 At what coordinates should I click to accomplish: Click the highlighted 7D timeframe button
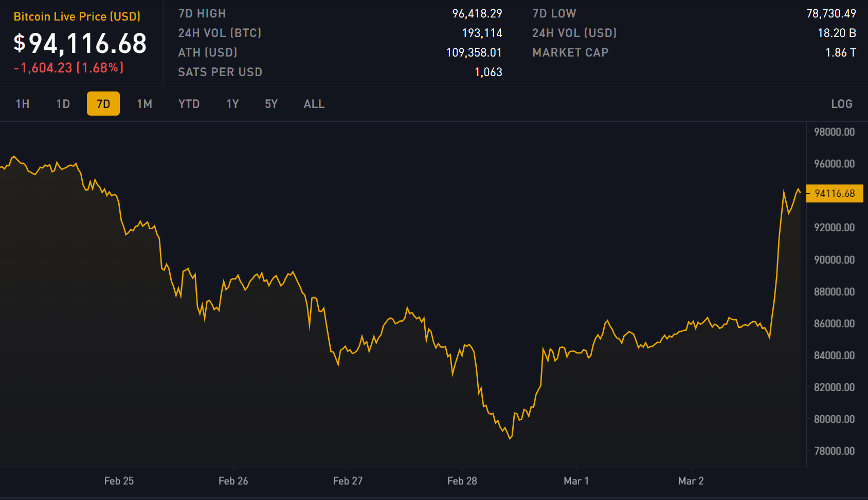tap(103, 103)
